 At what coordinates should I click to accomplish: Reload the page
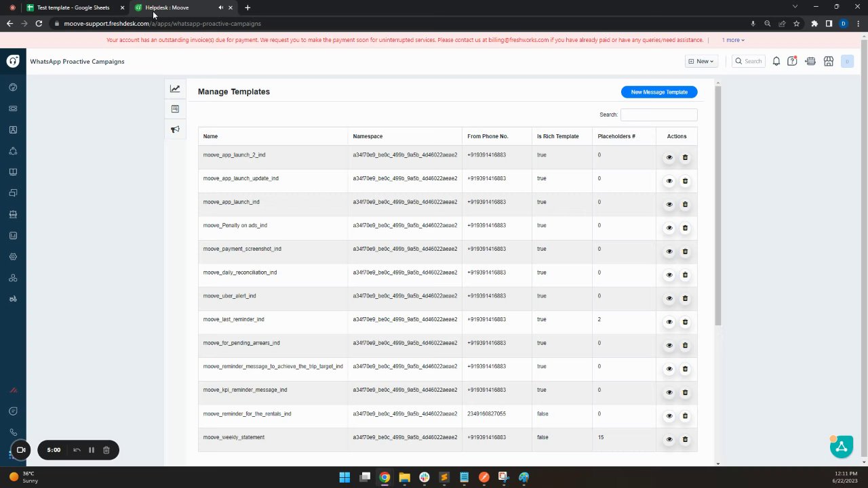[x=39, y=24]
